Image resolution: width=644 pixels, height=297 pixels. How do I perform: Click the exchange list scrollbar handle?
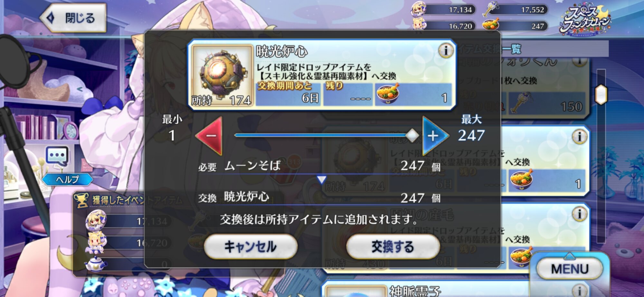601,95
